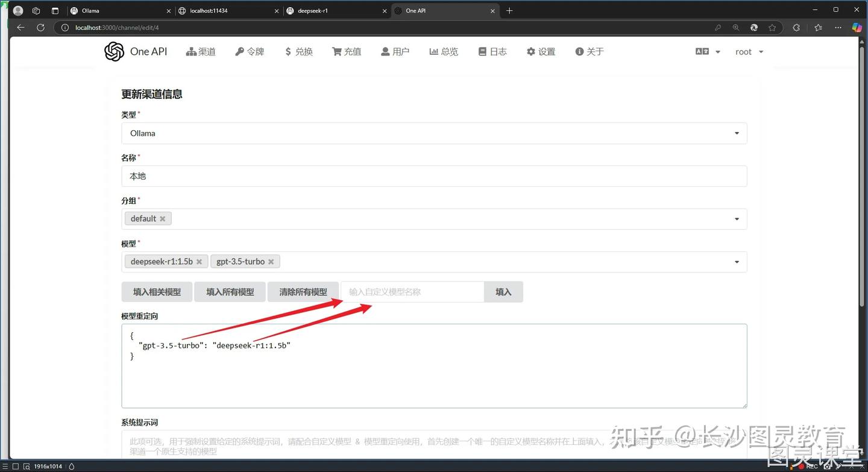This screenshot has height=472, width=868.
Task: Open the 类型 channel type dropdown
Action: (x=736, y=133)
